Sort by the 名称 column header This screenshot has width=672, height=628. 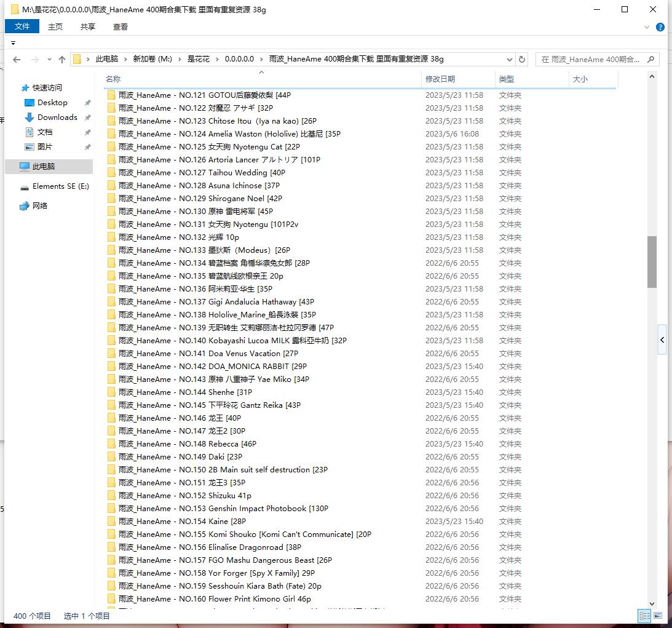261,79
